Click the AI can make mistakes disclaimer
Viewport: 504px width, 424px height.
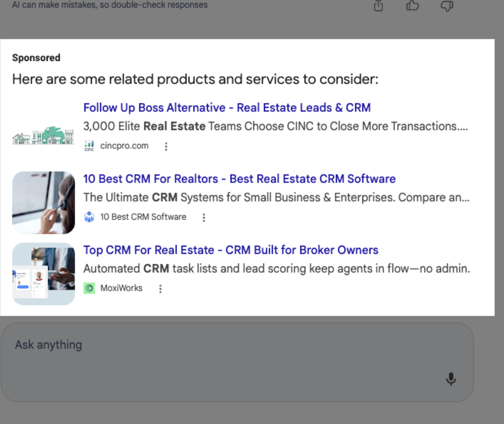pos(110,5)
